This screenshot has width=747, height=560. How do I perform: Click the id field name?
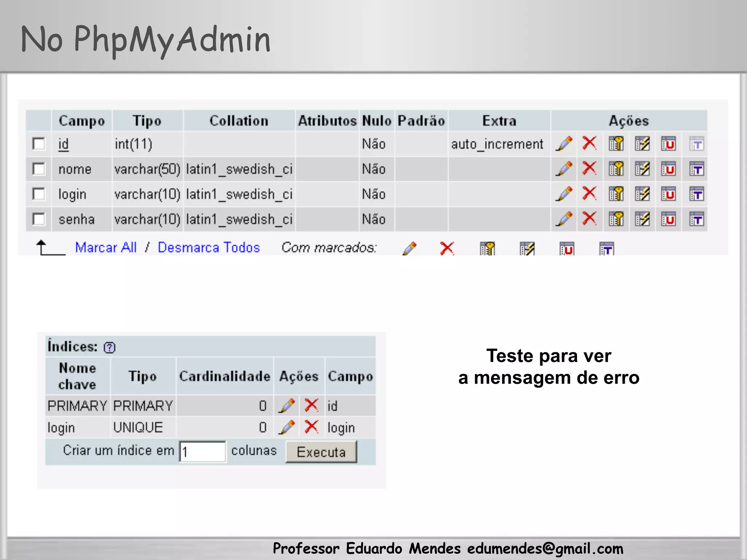click(63, 144)
